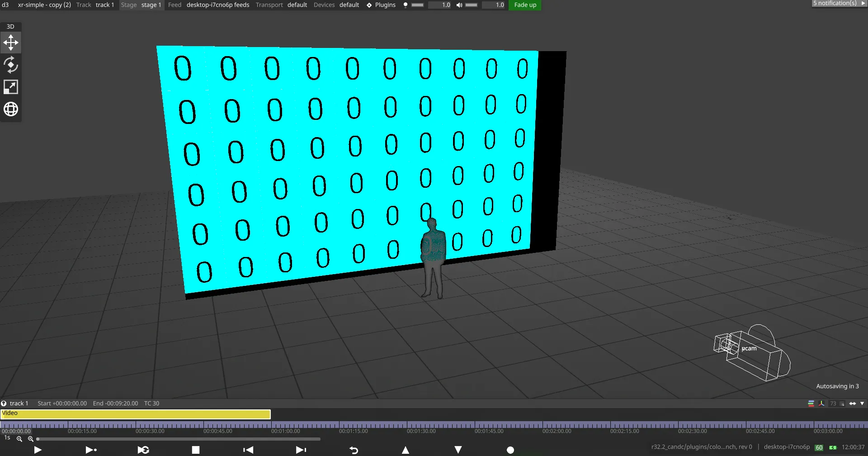
Task: Open the Transport default selector
Action: (297, 5)
